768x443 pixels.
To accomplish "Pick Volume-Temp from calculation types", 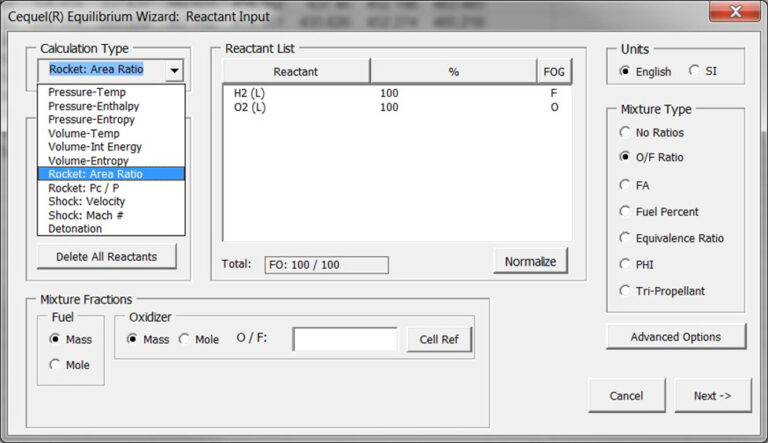I will (111, 133).
